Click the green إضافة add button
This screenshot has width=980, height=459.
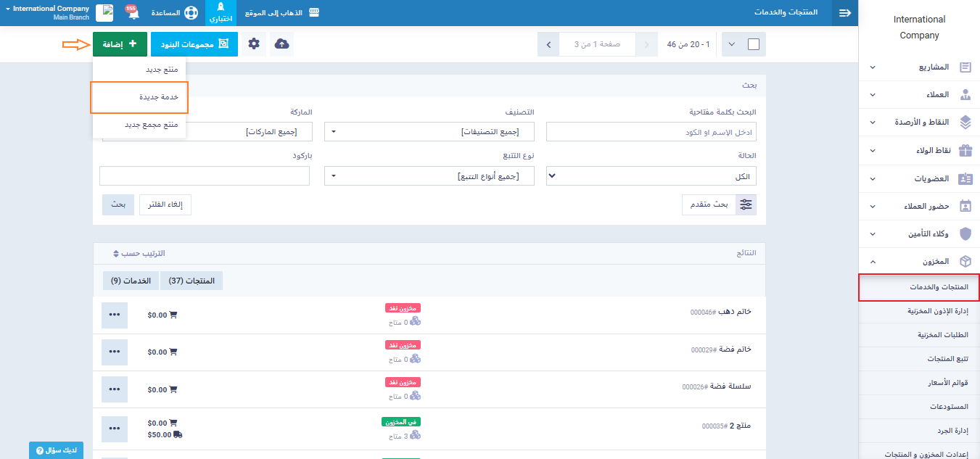120,44
